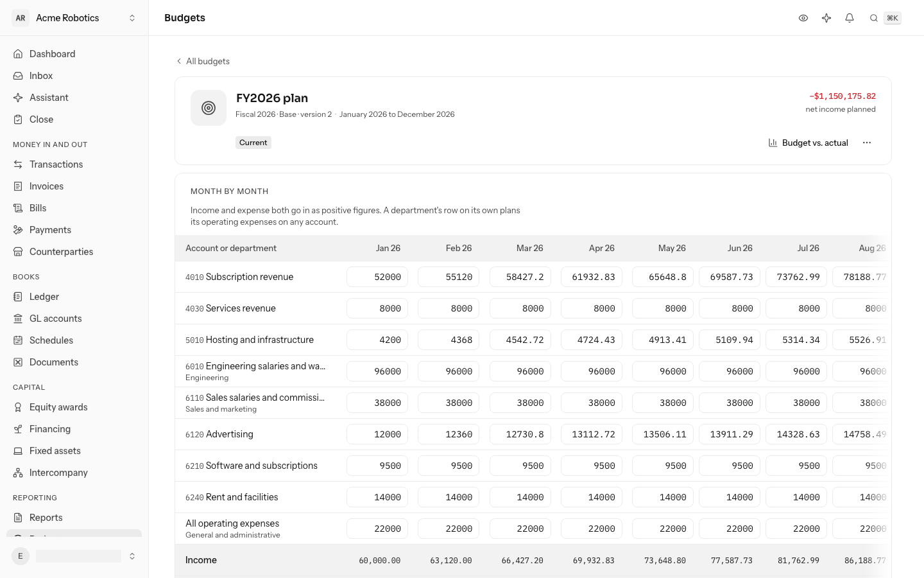The width and height of the screenshot is (924, 578).
Task: Click the Ledger sidebar icon
Action: (18, 297)
